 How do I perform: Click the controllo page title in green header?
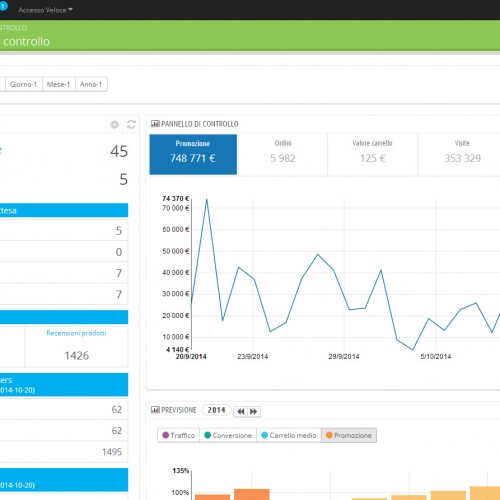(26, 41)
